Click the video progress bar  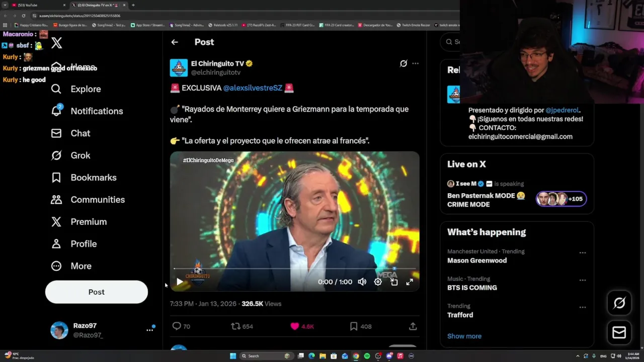294,269
